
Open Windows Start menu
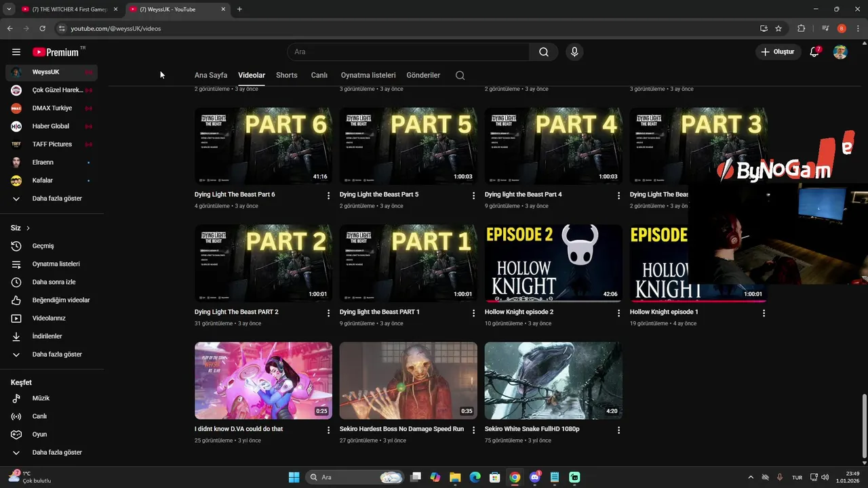click(x=294, y=477)
